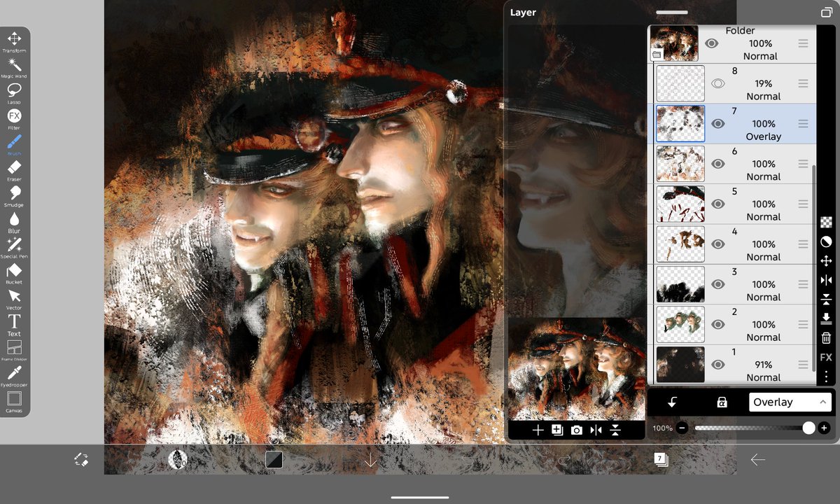The width and height of the screenshot is (840, 504).
Task: Toggle alpha lock for the layer
Action: click(x=722, y=402)
